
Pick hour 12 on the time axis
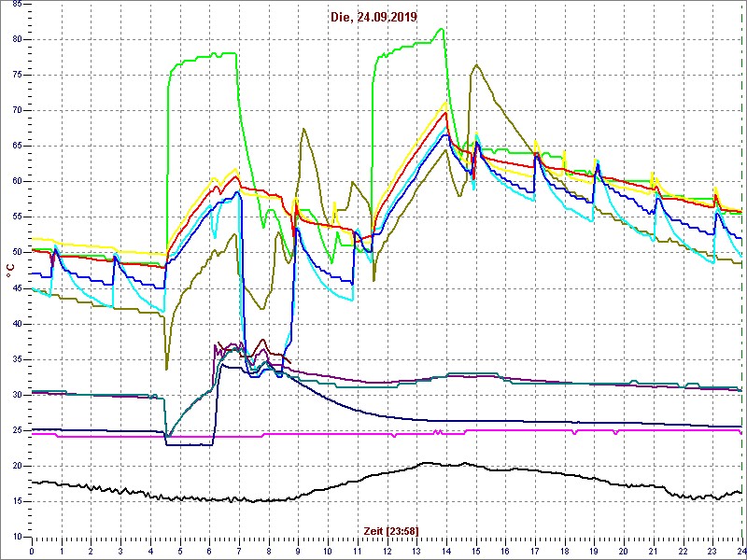387,550
